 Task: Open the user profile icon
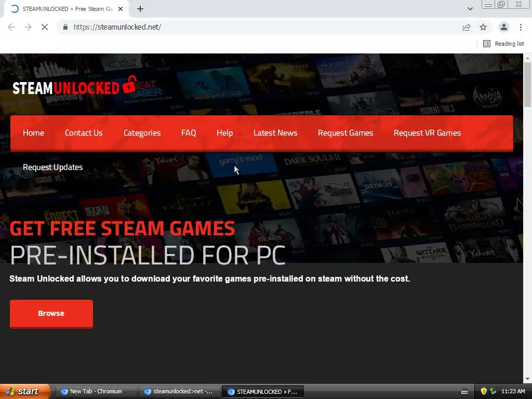click(504, 27)
